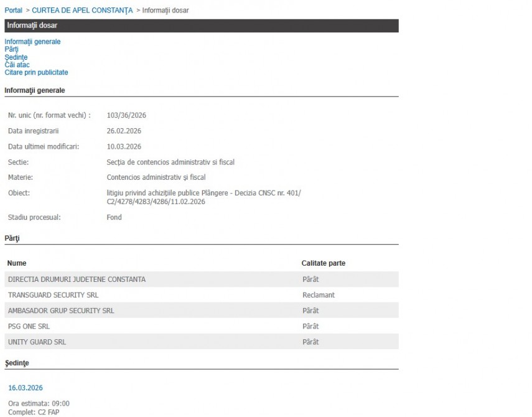Click the Portal breadcrumb link
532x417 pixels.
pyautogui.click(x=13, y=11)
